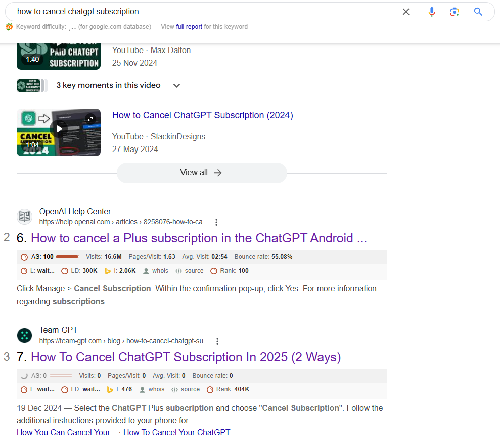Open How You Can Cancel Your... sitelink
Image resolution: width=500 pixels, height=448 pixels.
tap(66, 433)
